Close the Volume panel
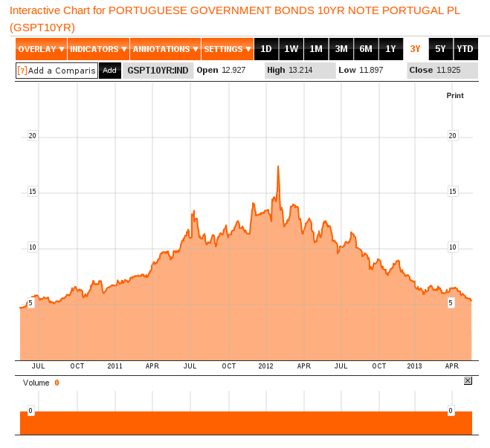 pyautogui.click(x=468, y=380)
